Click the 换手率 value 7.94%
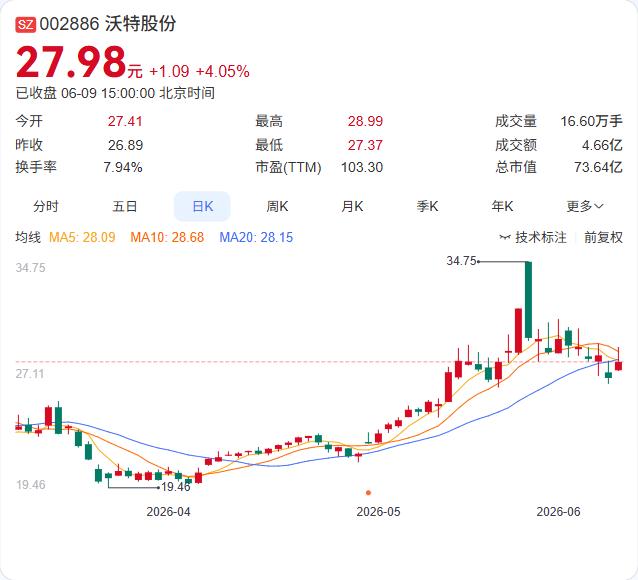 coord(123,167)
